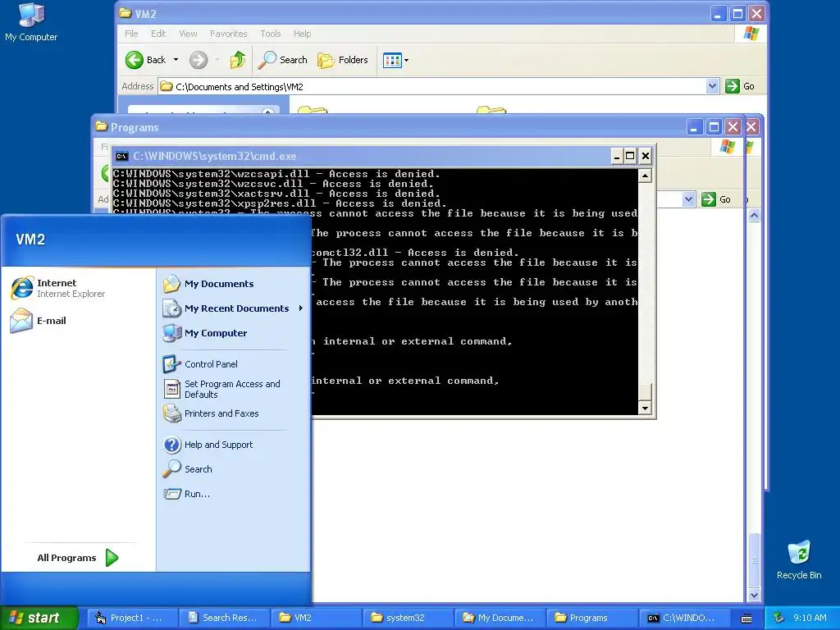Open Help and Support
The height and width of the screenshot is (630, 840).
click(208, 445)
